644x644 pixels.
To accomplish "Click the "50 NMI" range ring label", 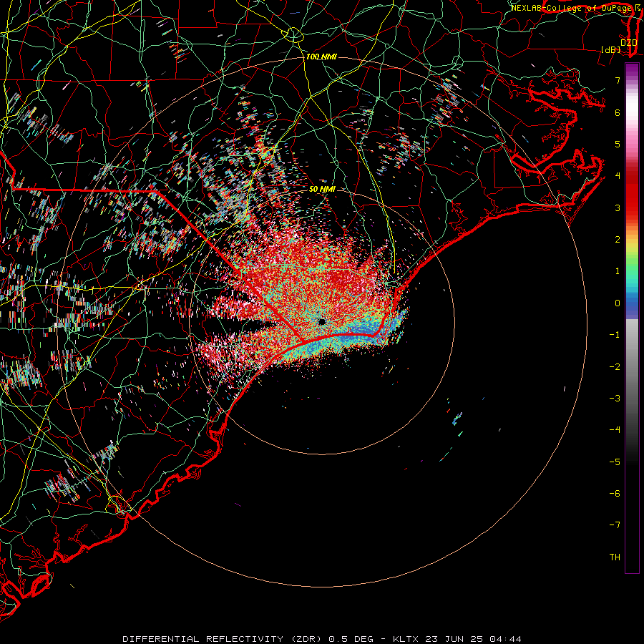I will pyautogui.click(x=322, y=189).
